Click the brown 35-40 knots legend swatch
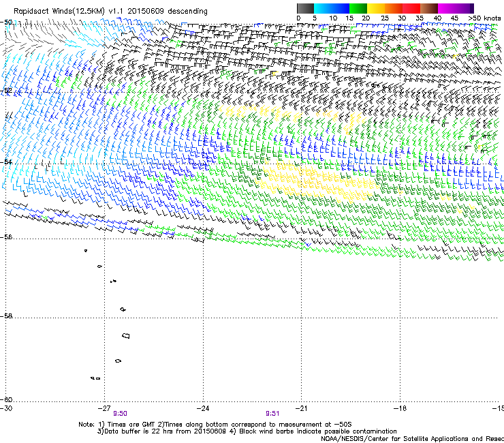Image resolution: width=504 pixels, height=443 pixels. point(429,8)
